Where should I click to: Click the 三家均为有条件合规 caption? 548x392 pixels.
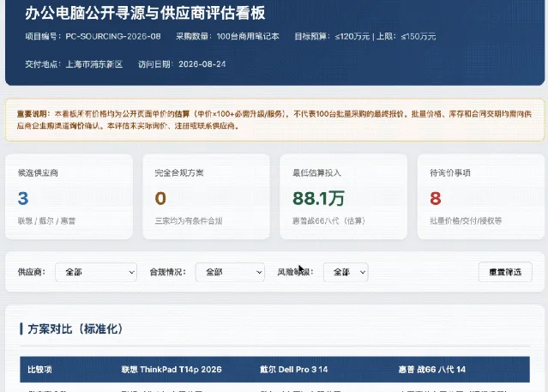tap(189, 221)
